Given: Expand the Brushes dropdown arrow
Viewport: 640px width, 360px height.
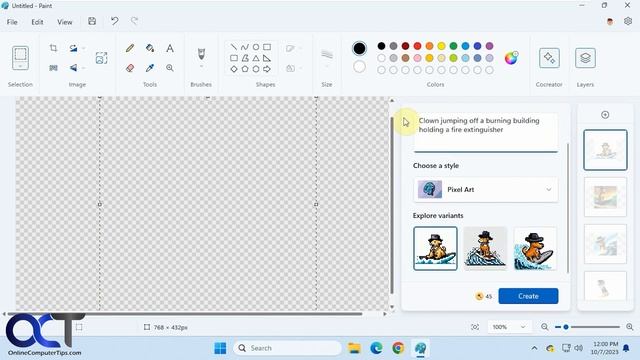Looking at the screenshot, I should pyautogui.click(x=201, y=66).
